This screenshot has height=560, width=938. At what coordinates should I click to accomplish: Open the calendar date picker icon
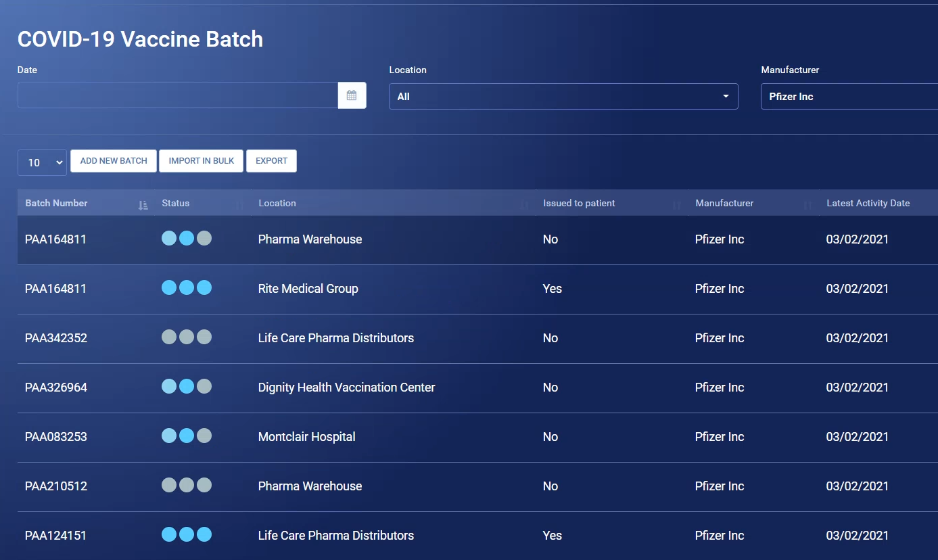(x=352, y=95)
